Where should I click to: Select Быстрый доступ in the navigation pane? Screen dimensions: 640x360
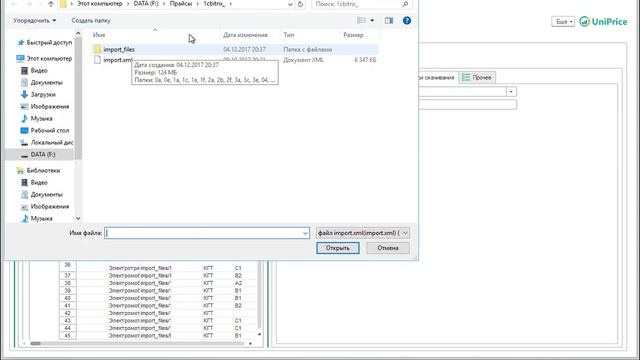pos(49,42)
